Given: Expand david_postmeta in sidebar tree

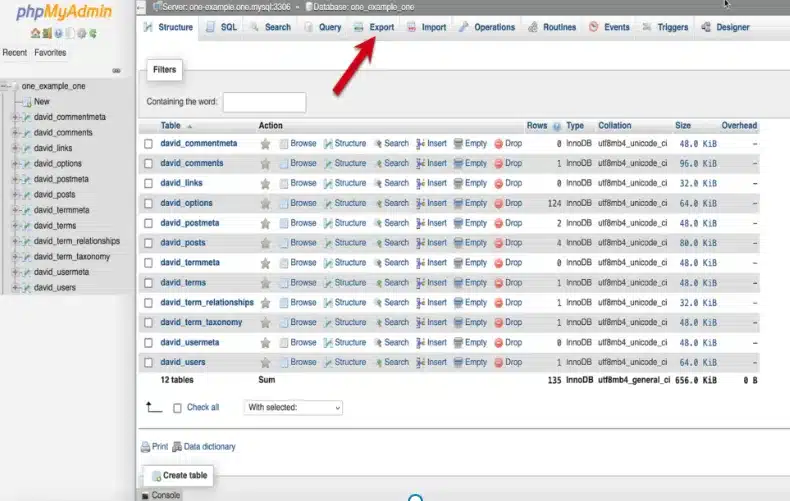Looking at the screenshot, I should click(x=15, y=179).
